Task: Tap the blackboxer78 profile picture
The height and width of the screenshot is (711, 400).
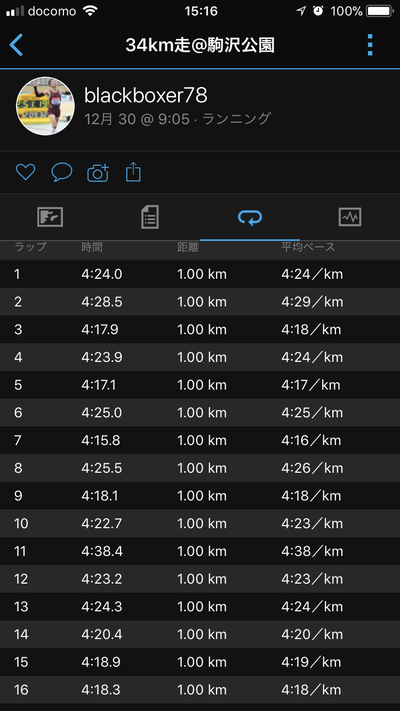Action: pos(45,106)
